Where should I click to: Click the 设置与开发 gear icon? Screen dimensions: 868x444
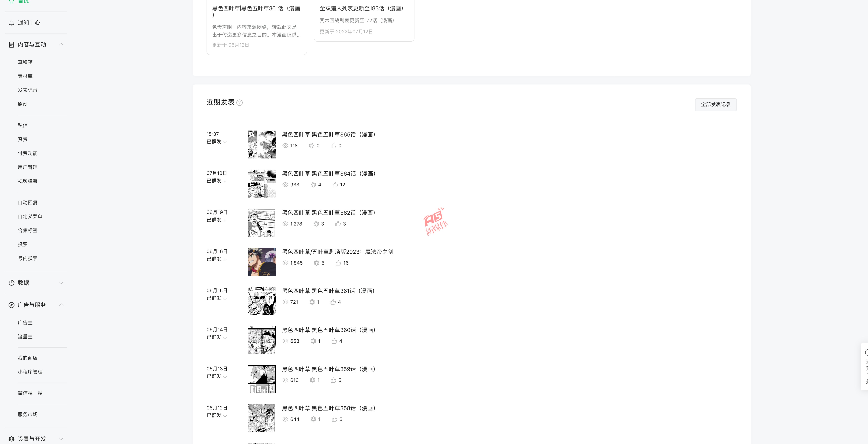point(12,439)
